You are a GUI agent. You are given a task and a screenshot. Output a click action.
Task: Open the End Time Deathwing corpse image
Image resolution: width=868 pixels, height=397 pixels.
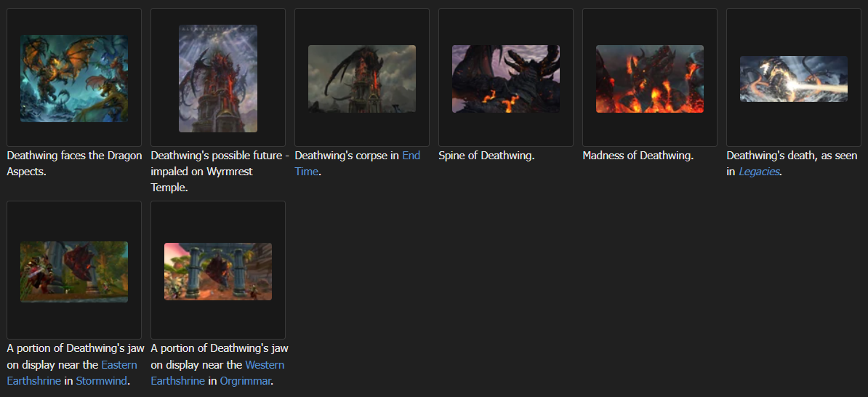point(362,79)
